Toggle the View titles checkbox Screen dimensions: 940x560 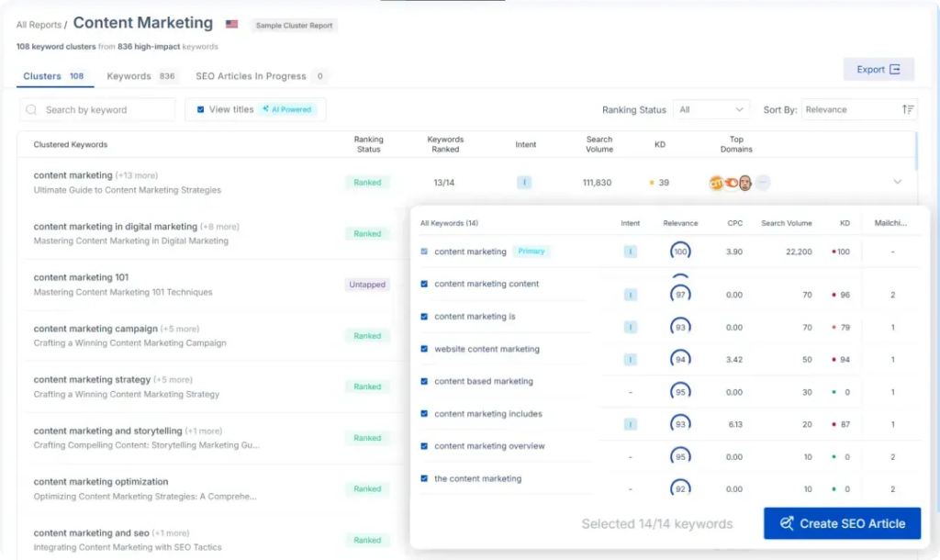(x=200, y=109)
